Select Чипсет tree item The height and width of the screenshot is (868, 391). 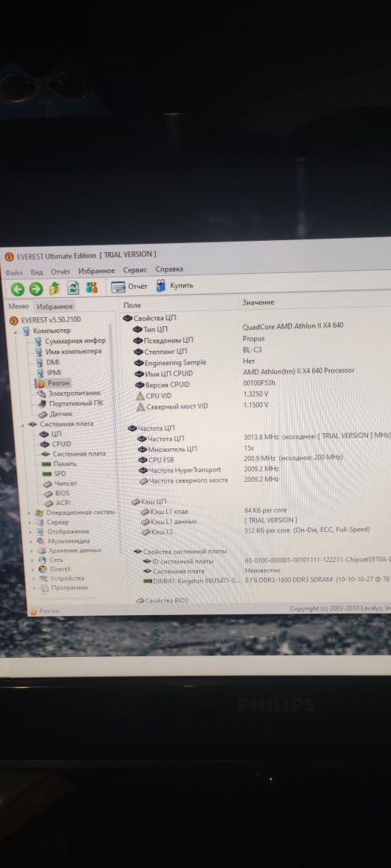[60, 484]
